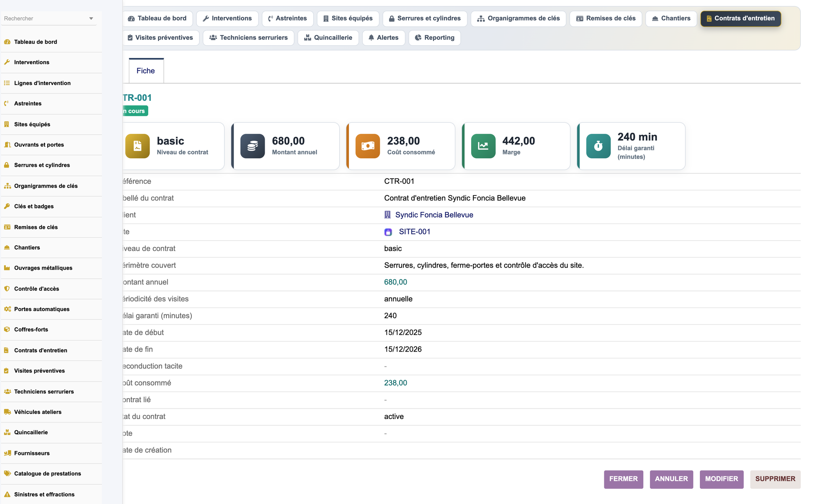Click the Organigrammes de clés sitemap icon in sidebar
The height and width of the screenshot is (504, 815).
(7, 186)
